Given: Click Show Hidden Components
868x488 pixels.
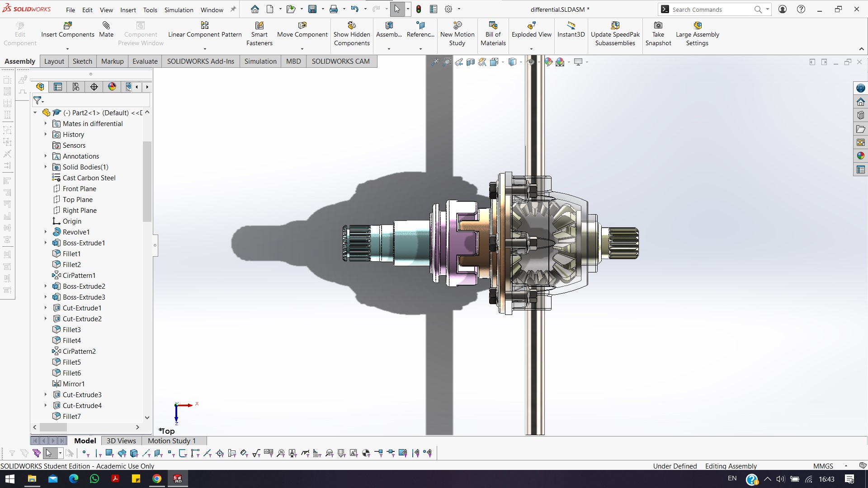Looking at the screenshot, I should pos(352,34).
